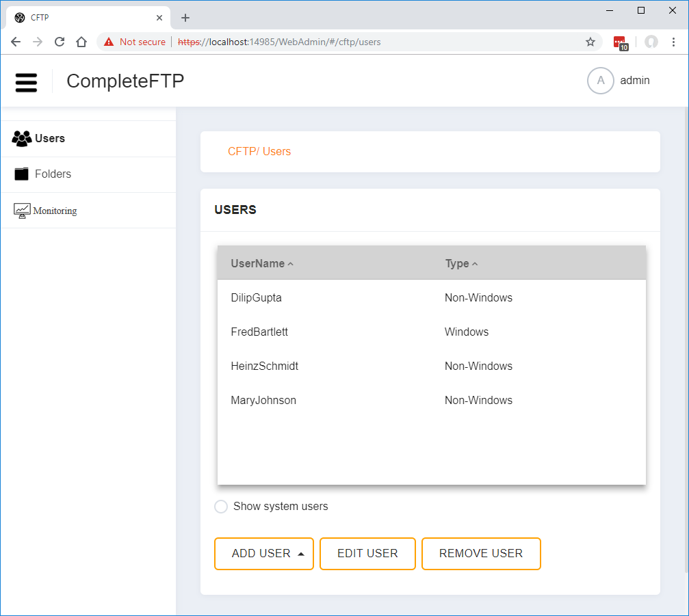
Task: Reload the page with refresh icon
Action: 60,42
